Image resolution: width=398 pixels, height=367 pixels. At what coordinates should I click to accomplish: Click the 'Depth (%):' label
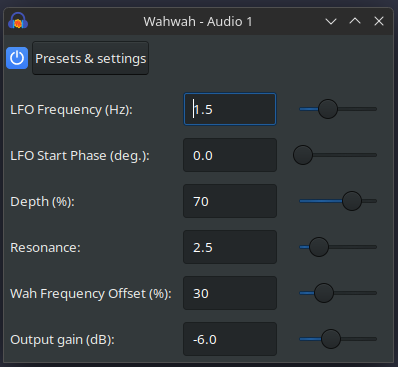pos(42,202)
